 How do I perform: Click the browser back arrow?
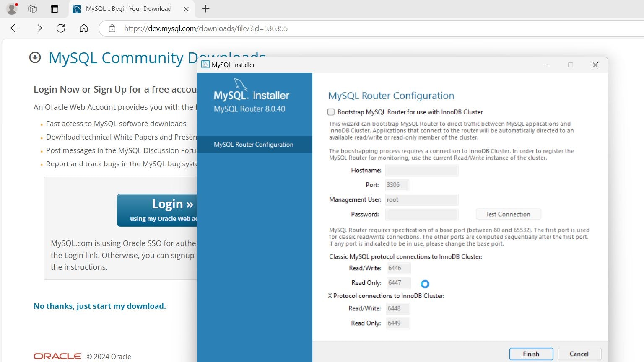(x=14, y=28)
